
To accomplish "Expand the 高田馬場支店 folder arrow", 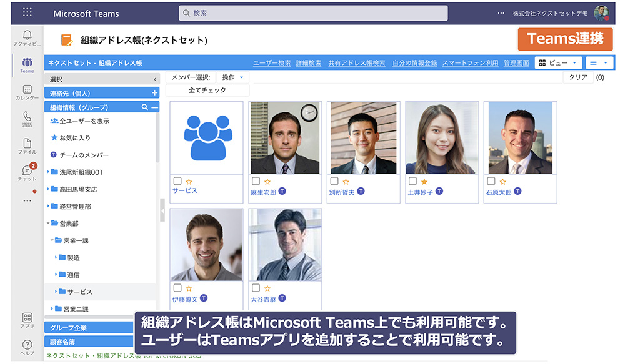I will pyautogui.click(x=48, y=189).
